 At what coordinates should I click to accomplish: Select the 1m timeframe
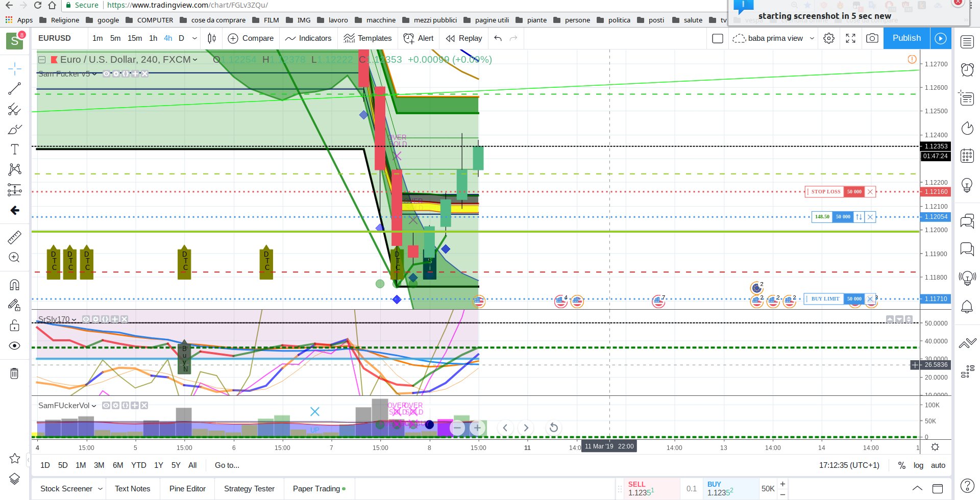coord(97,38)
